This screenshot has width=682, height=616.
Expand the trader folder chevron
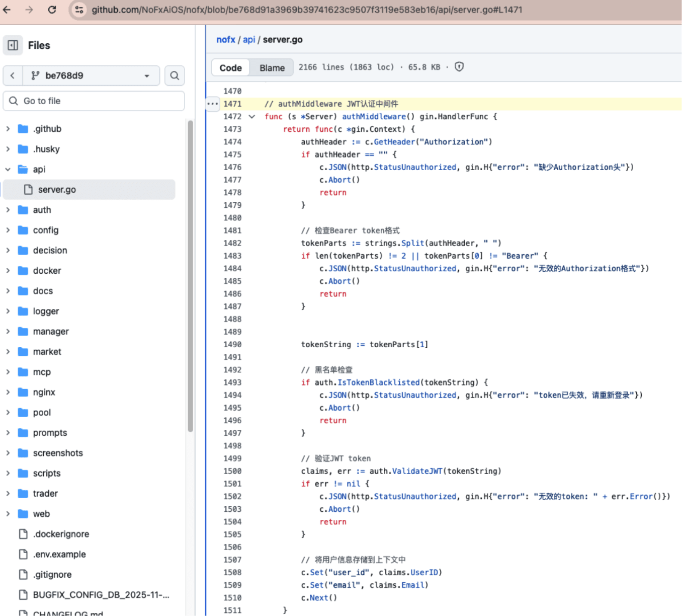point(8,494)
